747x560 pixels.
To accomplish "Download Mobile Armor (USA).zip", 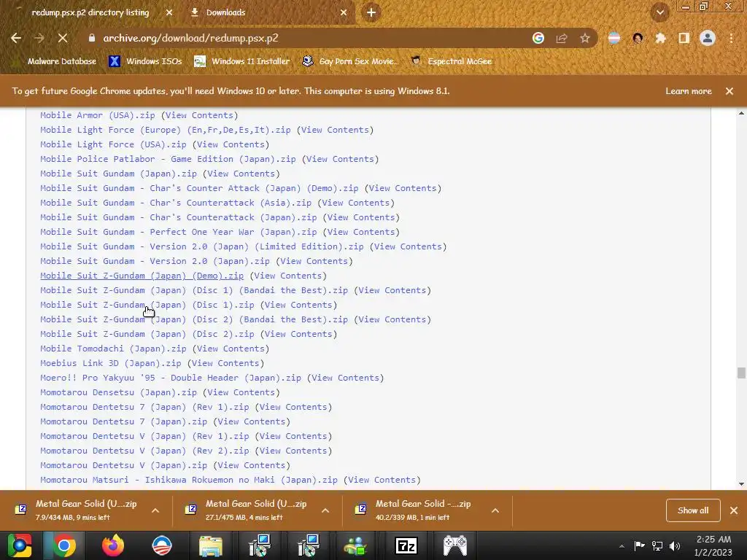I will 97,115.
